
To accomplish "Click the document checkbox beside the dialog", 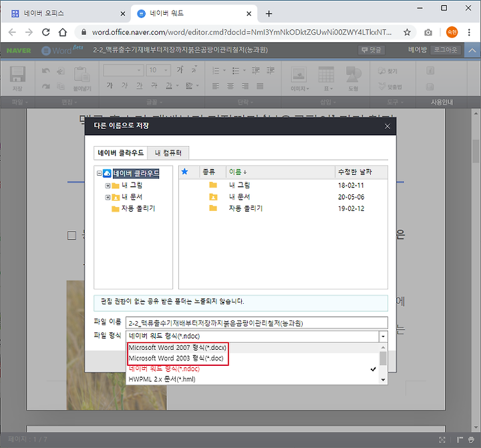I will tap(71, 236).
